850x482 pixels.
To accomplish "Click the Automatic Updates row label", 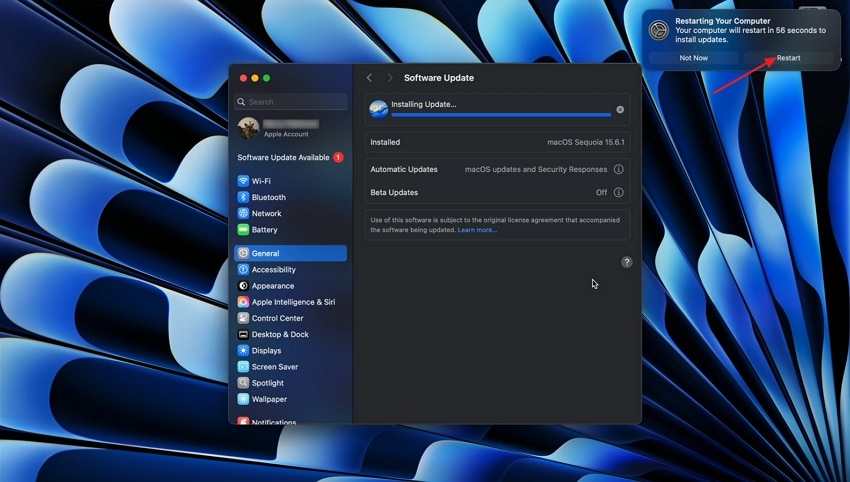I will [404, 169].
